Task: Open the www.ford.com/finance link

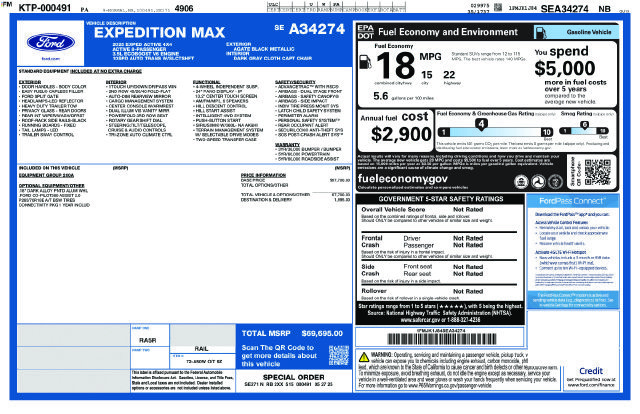Action: pyautogui.click(x=591, y=385)
